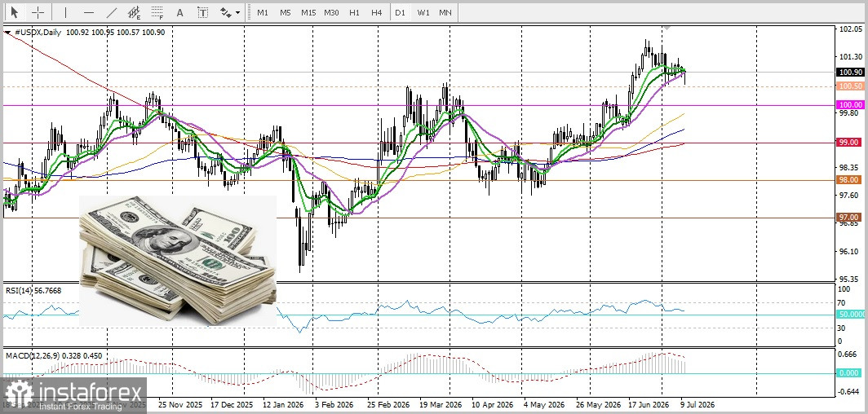Viewport: 868px width, 414px height.
Task: Click the 25 Nov 2025 date label
Action: tap(179, 404)
